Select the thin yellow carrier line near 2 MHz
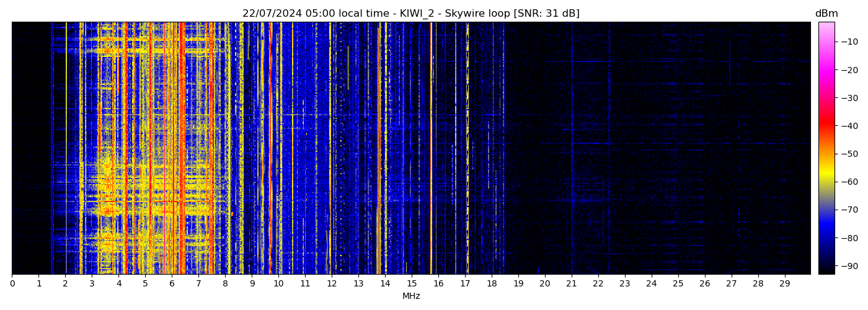The image size is (868, 310). click(x=66, y=149)
